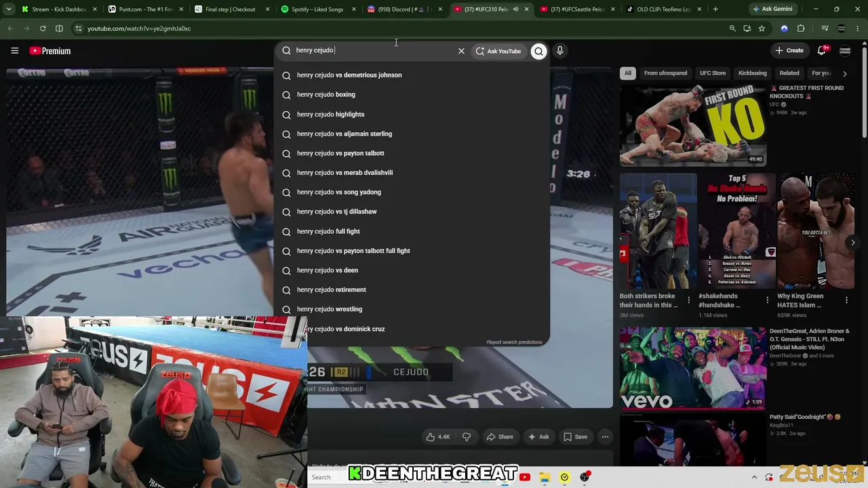Open the YouTube notifications bell

pyautogui.click(x=822, y=50)
